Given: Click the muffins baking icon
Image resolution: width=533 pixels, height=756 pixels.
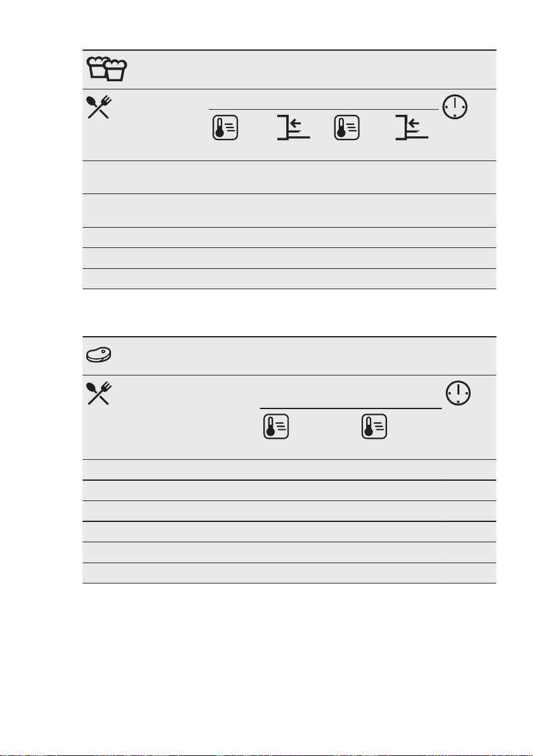Looking at the screenshot, I should pos(107,68).
